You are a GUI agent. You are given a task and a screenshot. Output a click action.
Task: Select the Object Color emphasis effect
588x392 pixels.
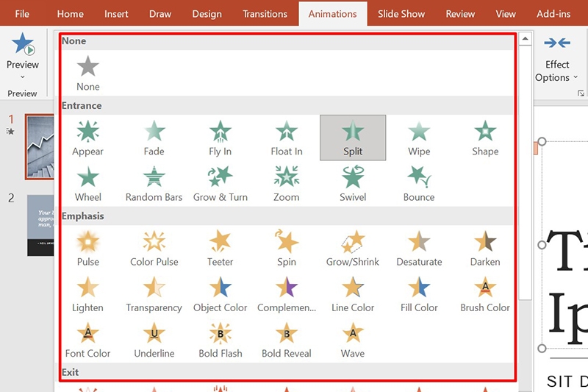(x=220, y=294)
